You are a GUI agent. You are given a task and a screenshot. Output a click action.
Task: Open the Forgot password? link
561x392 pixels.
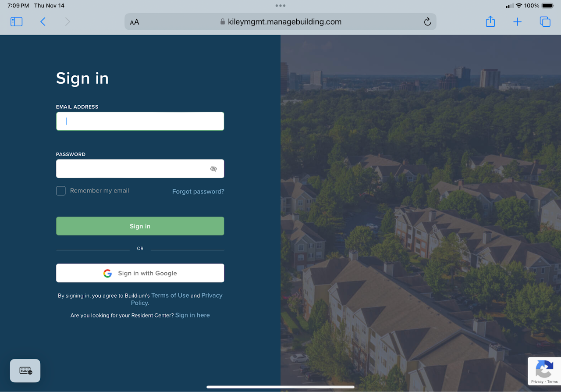pyautogui.click(x=198, y=192)
